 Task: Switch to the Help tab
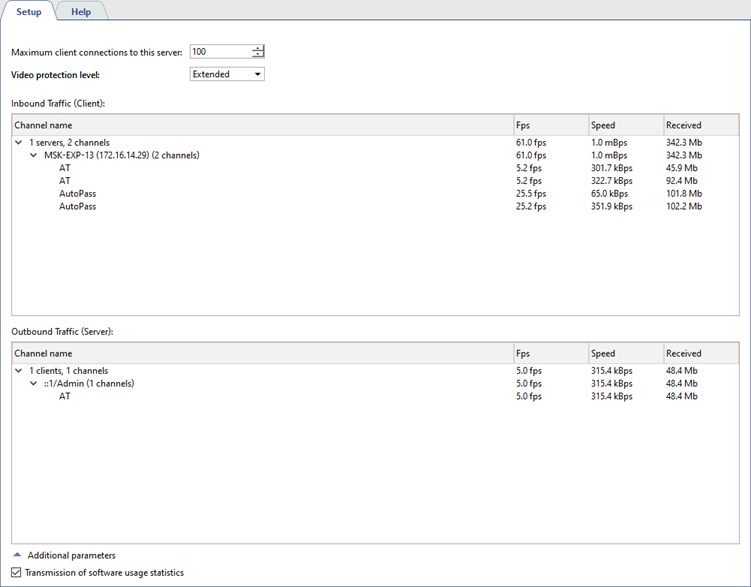tap(81, 12)
